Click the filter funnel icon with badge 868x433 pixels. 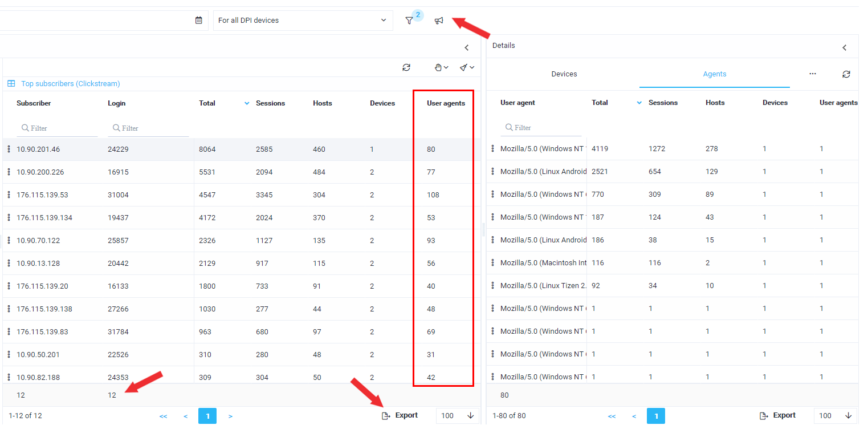409,21
